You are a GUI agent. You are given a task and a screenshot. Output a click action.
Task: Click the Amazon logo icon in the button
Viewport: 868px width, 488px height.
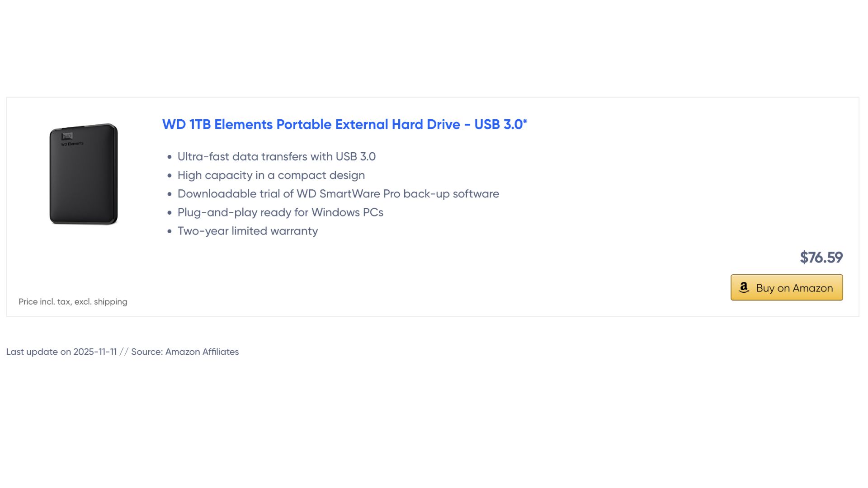(744, 287)
